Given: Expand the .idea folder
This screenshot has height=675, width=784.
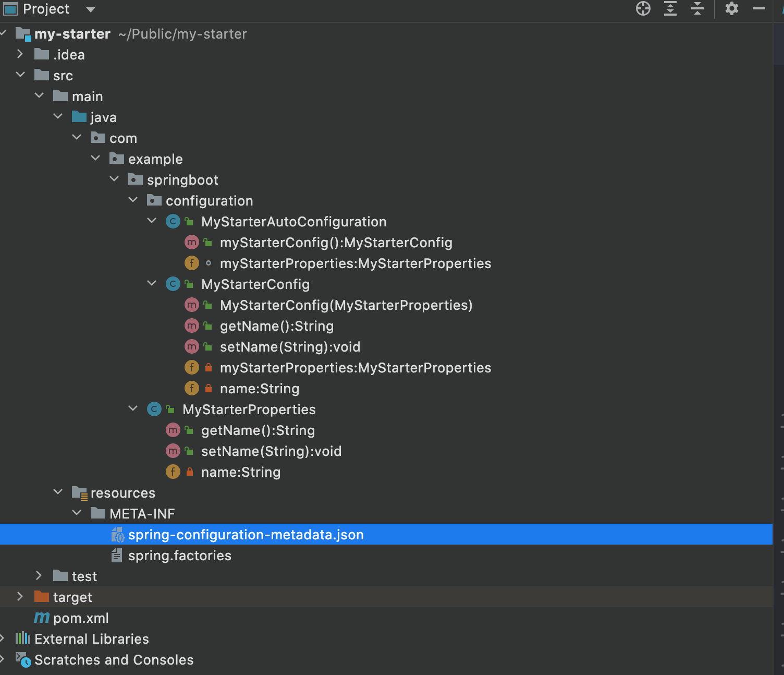Looking at the screenshot, I should 20,54.
